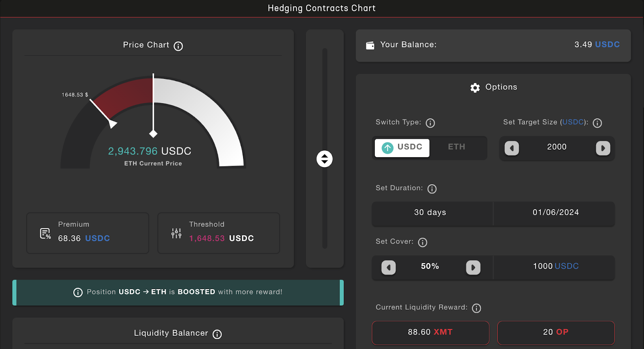Click the 88.60 XMT reward button

pyautogui.click(x=430, y=333)
